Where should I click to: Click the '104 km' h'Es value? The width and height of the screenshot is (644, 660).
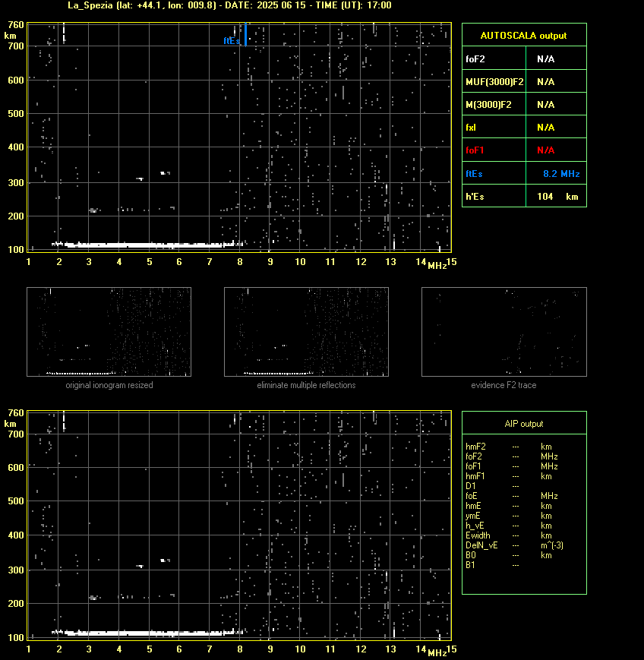[x=557, y=197]
